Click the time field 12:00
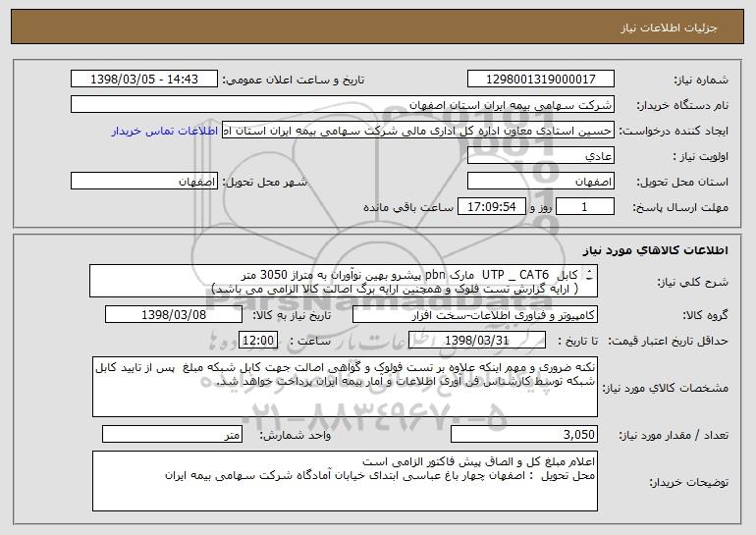Screen dimensions: 756x535 point(258,341)
